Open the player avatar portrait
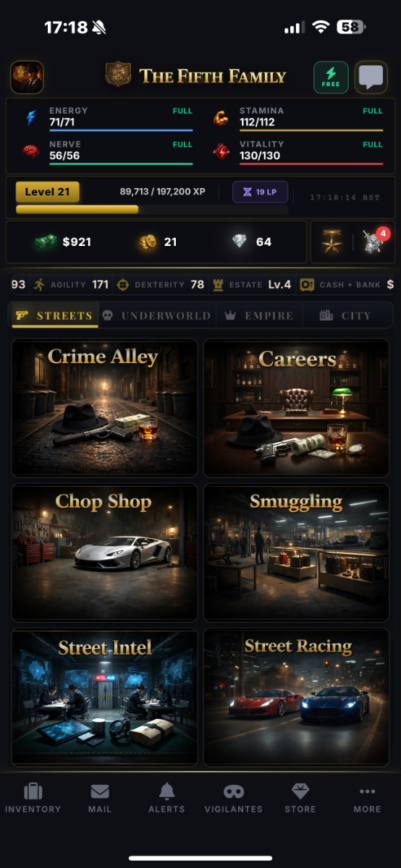Screen dimensions: 401x868 [x=27, y=77]
